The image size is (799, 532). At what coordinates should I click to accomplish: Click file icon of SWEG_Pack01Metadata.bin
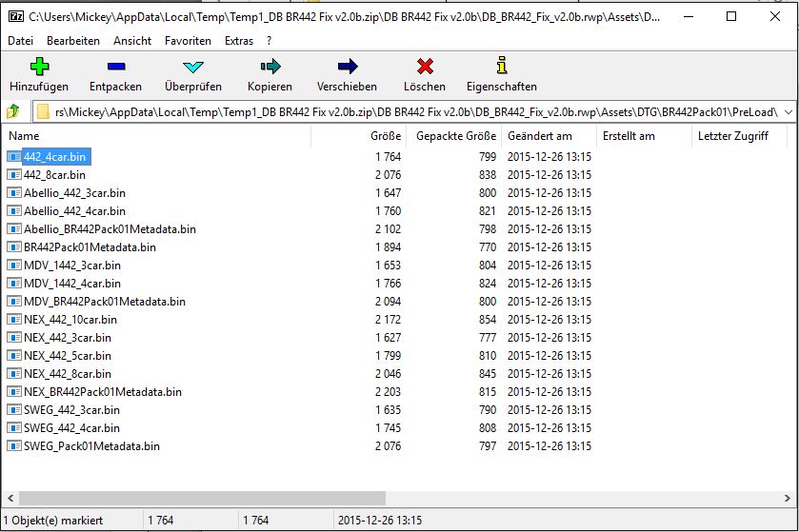point(14,446)
